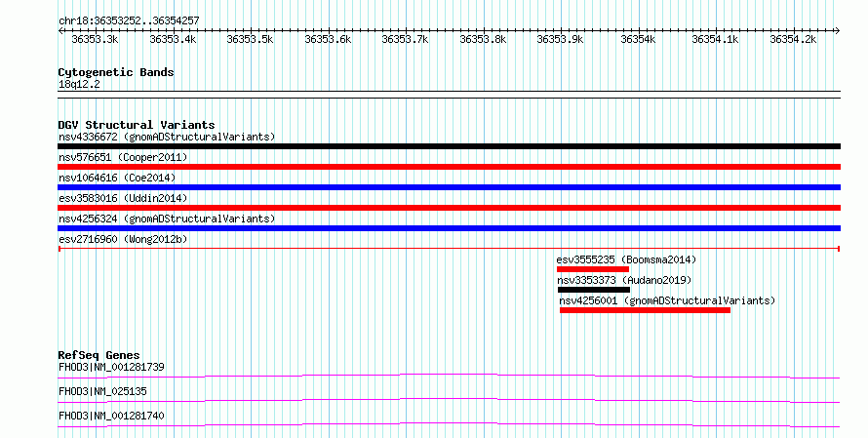The height and width of the screenshot is (438, 868).
Task: Click the 36354.2k ruler tick label
Action: (x=793, y=39)
